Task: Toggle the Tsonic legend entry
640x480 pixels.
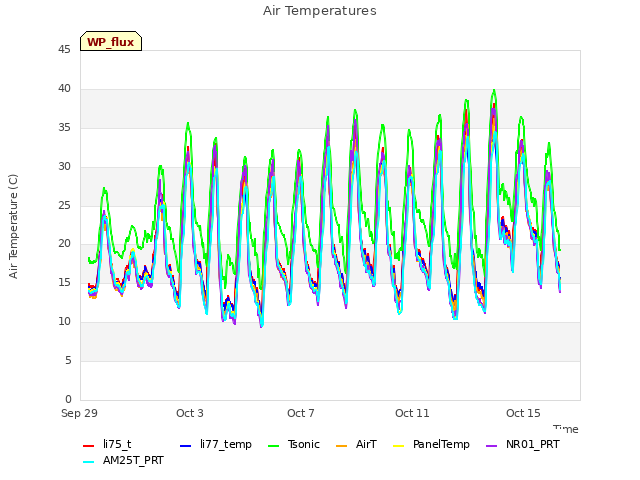Action: click(x=293, y=444)
